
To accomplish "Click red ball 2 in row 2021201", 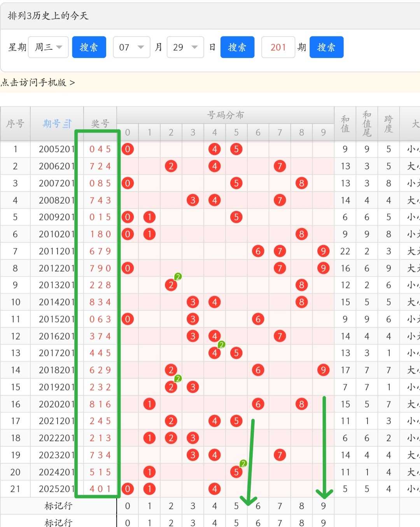I will (x=171, y=421).
